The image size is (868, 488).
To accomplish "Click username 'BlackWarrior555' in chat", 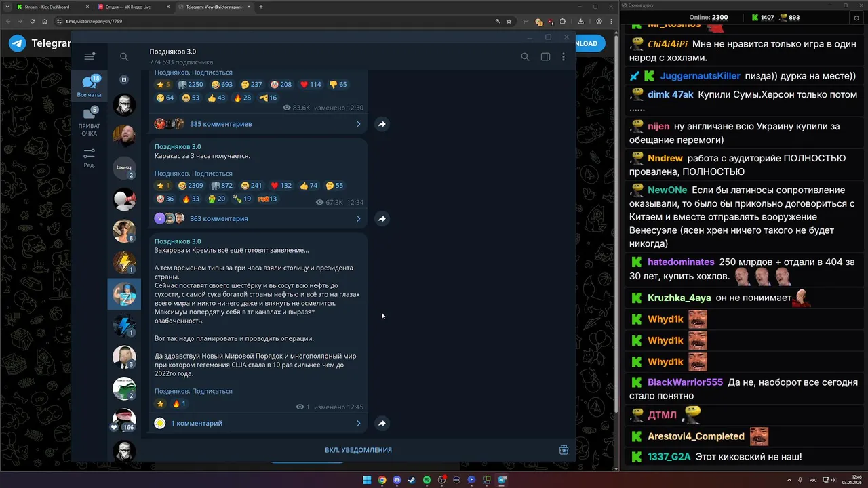I will point(685,382).
